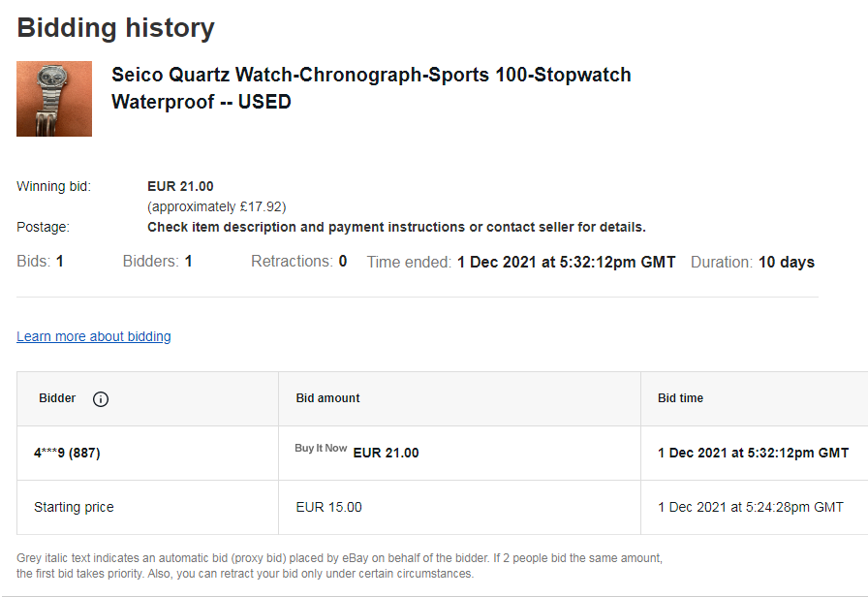Viewport: 868px width, 597px height.
Task: Click the Bid time column header
Action: coord(680,398)
